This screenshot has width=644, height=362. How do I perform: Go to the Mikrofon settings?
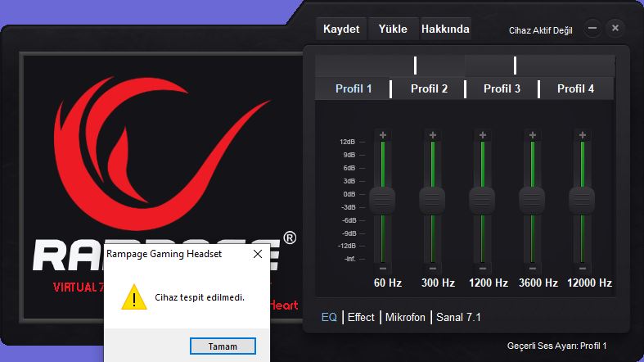pos(405,317)
